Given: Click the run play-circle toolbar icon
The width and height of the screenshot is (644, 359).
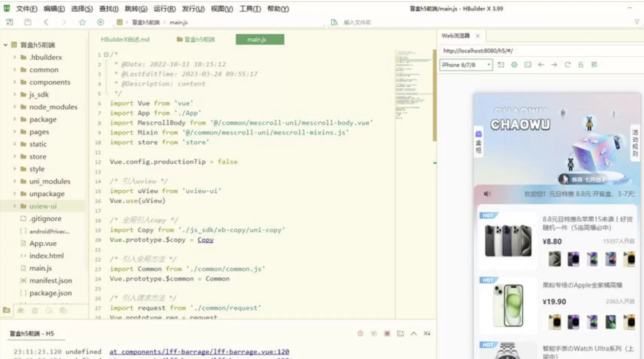Looking at the screenshot, I should pyautogui.click(x=100, y=22).
